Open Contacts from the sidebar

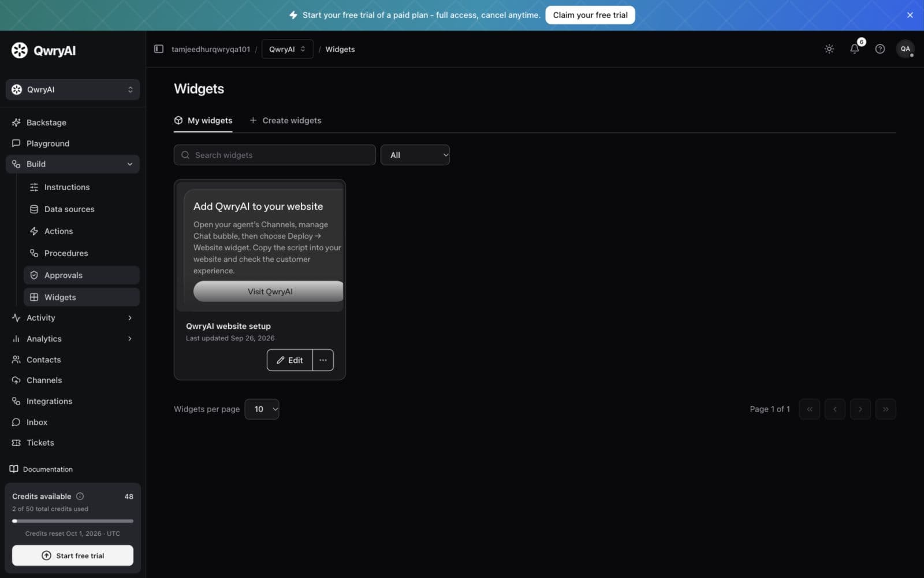coord(73,360)
